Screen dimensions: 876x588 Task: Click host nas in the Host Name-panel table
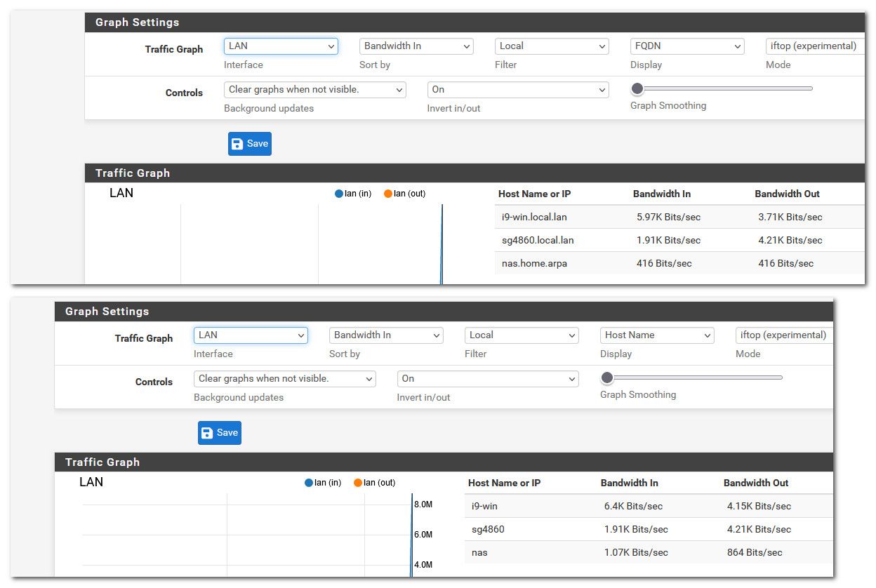point(479,552)
